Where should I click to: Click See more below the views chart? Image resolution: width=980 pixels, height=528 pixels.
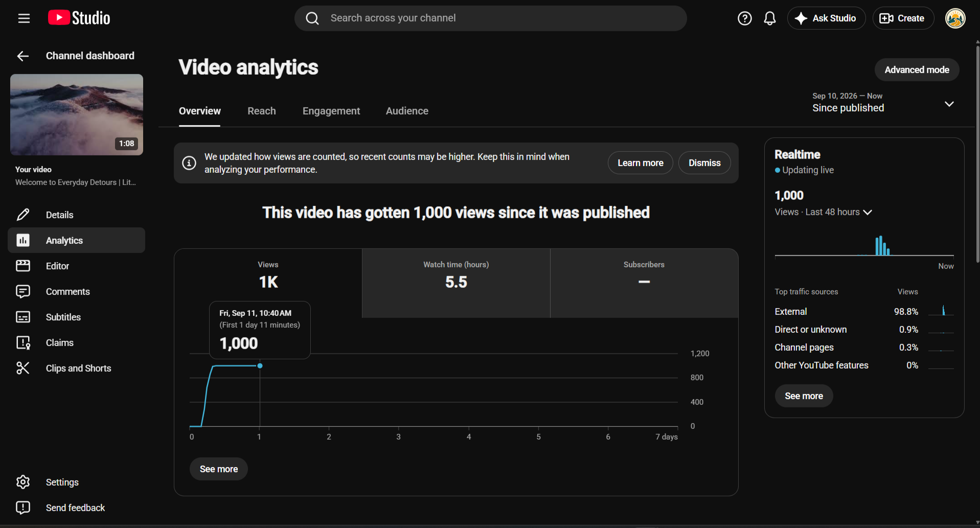[x=219, y=469]
